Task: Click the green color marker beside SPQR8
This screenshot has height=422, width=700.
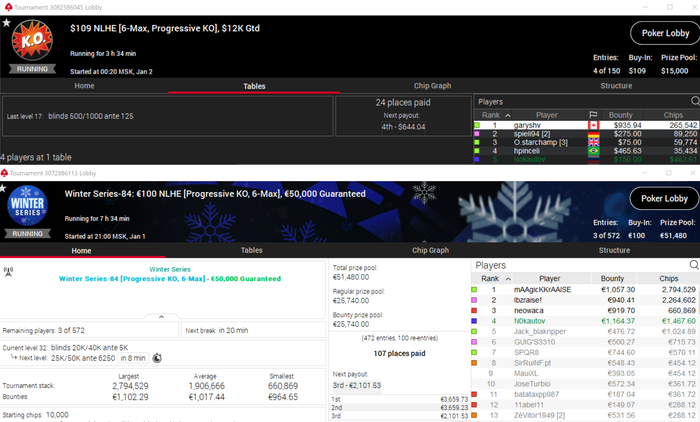Action: [474, 352]
